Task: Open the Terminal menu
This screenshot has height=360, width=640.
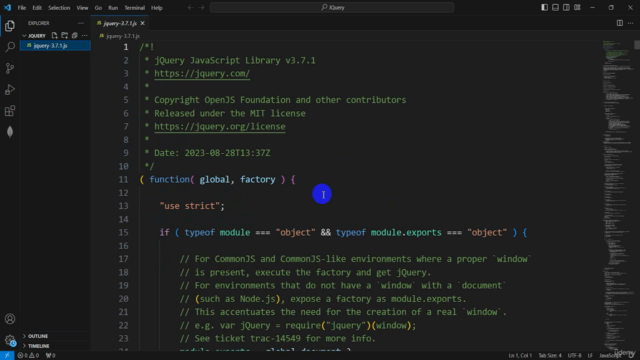Action: coord(134,7)
